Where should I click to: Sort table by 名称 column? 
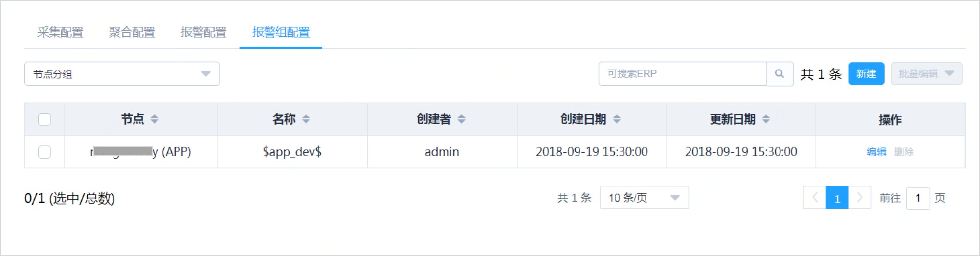(306, 119)
